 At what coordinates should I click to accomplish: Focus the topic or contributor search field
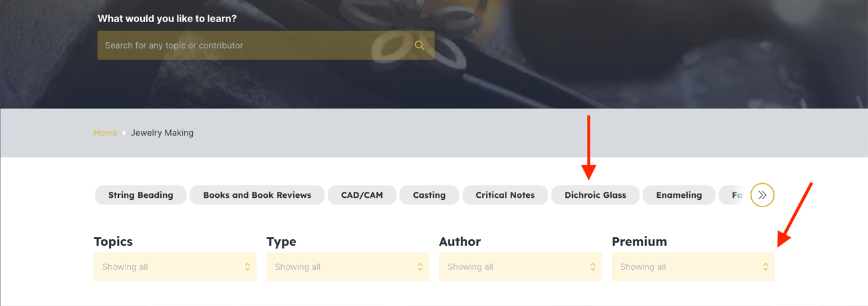point(254,45)
